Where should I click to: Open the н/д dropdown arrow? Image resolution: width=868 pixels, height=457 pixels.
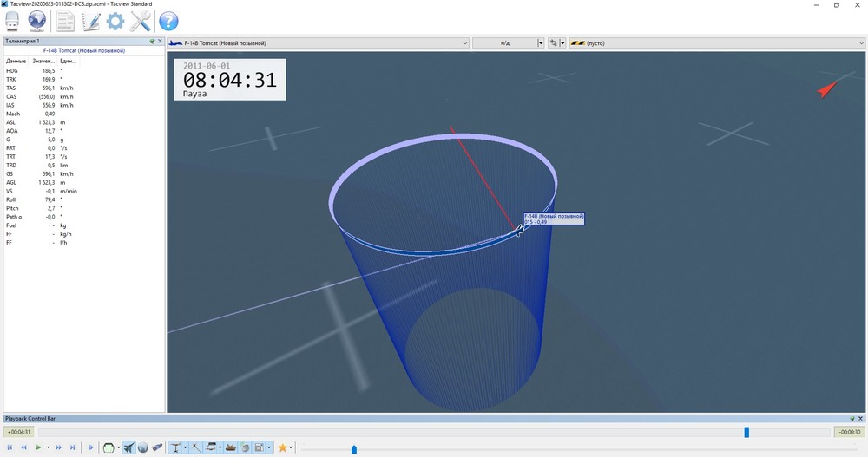click(x=541, y=42)
